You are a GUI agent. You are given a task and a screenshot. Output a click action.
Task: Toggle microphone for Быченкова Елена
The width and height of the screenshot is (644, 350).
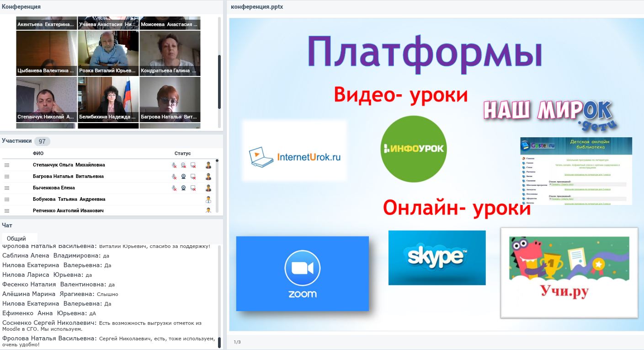tap(174, 188)
